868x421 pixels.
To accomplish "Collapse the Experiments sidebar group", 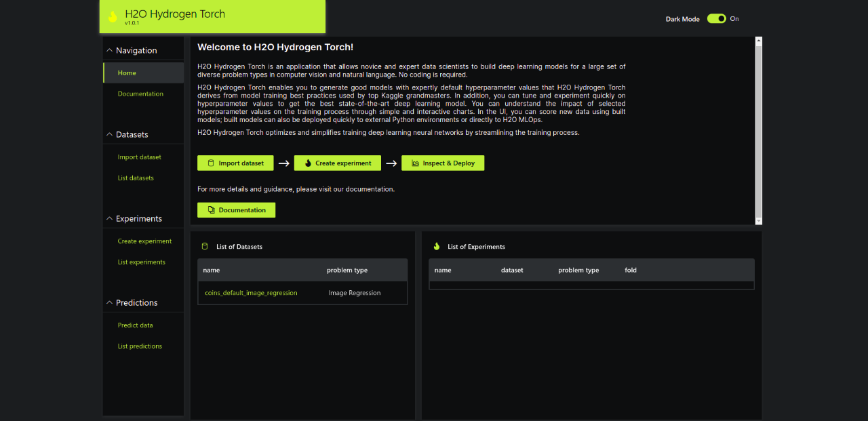I will [110, 218].
